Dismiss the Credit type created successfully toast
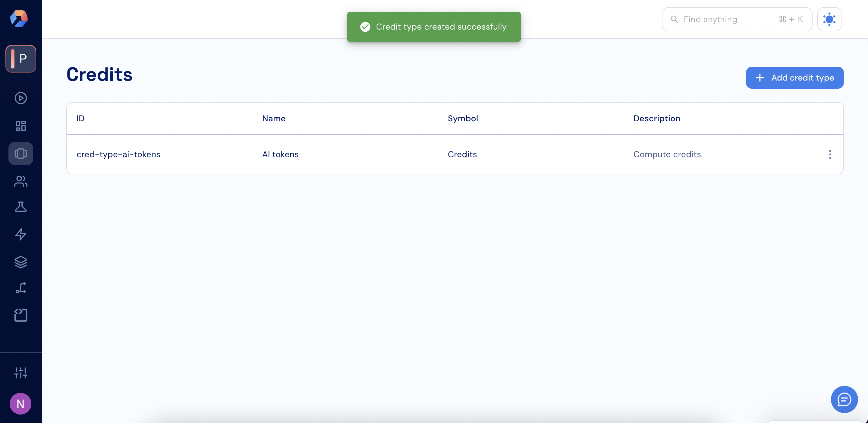868x423 pixels. [x=434, y=27]
